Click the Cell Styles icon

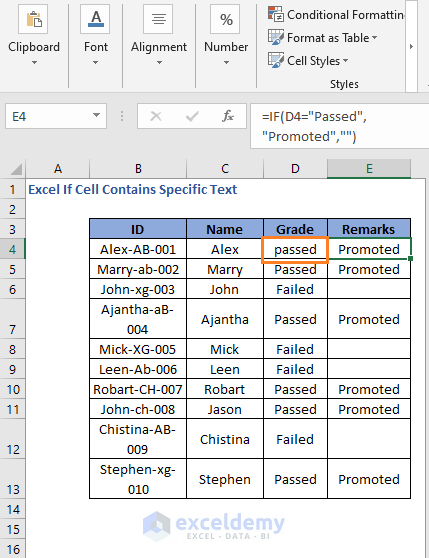(276, 60)
